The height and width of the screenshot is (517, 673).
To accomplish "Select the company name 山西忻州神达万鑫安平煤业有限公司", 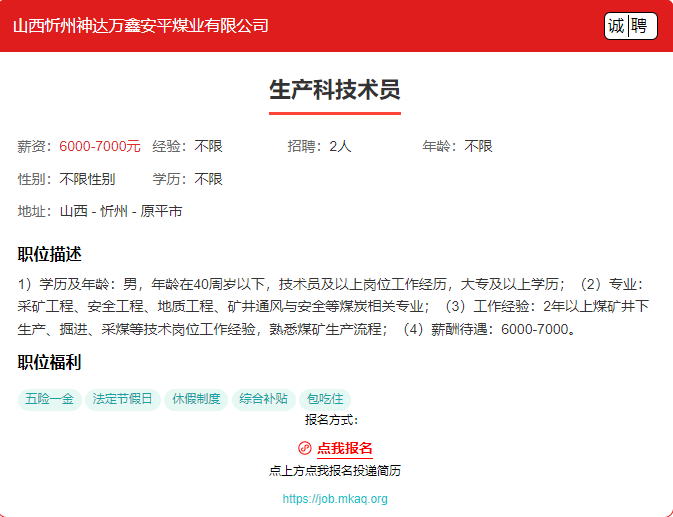I will (141, 26).
